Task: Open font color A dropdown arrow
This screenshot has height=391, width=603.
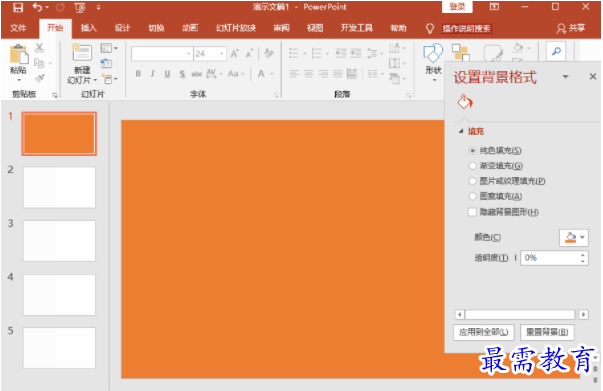Action: point(272,73)
